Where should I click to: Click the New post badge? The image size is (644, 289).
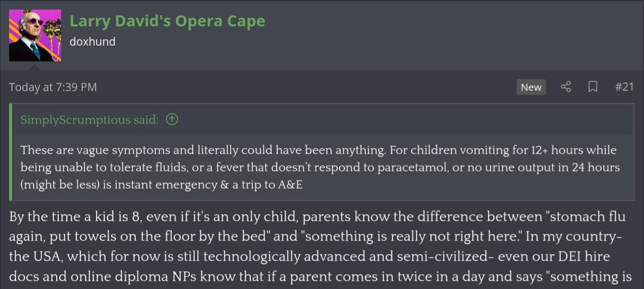click(531, 87)
